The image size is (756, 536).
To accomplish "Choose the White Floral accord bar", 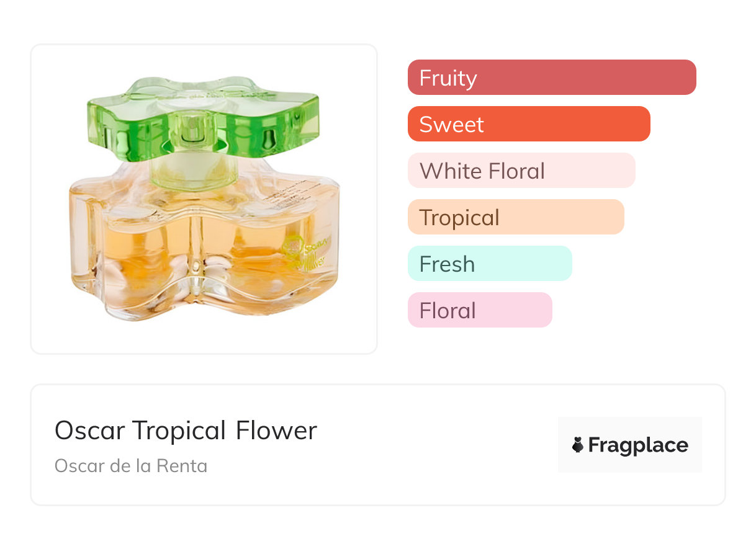I will [521, 171].
